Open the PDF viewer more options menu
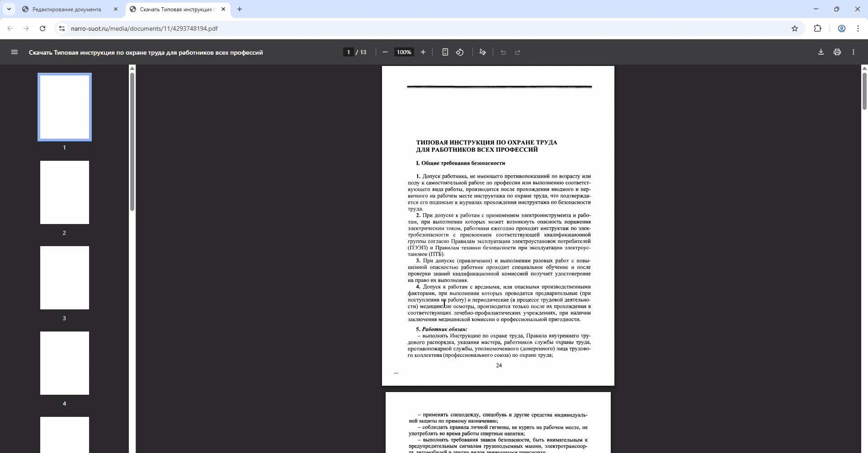The image size is (868, 453). pos(854,52)
